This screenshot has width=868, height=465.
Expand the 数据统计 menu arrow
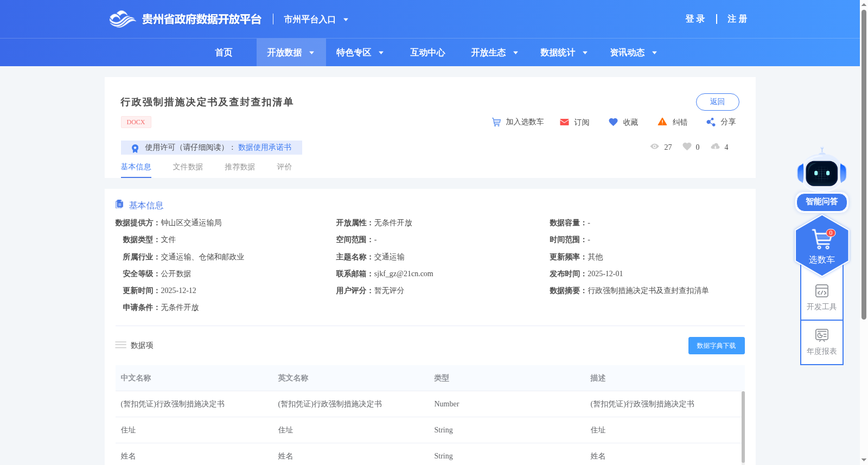click(x=585, y=53)
